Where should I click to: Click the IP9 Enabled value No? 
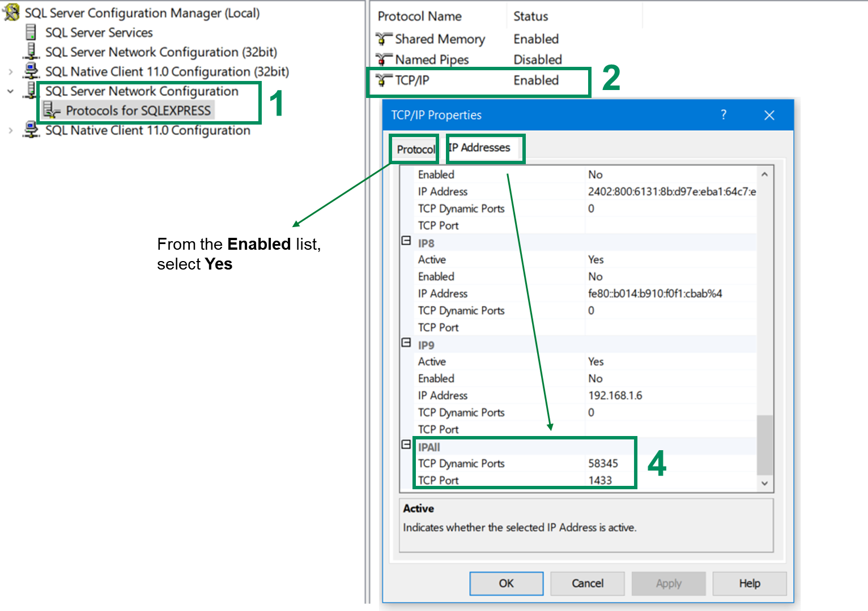coord(595,378)
